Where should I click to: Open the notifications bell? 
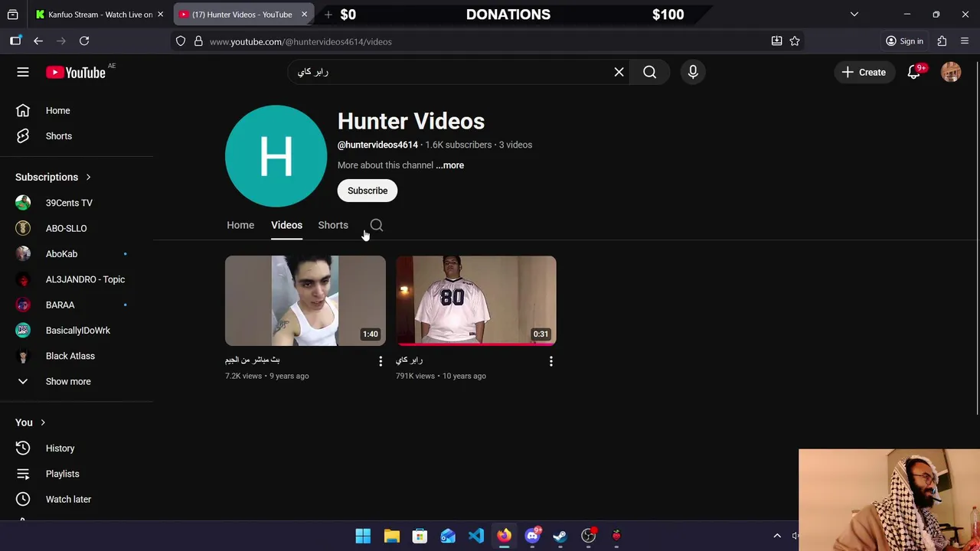tap(914, 72)
